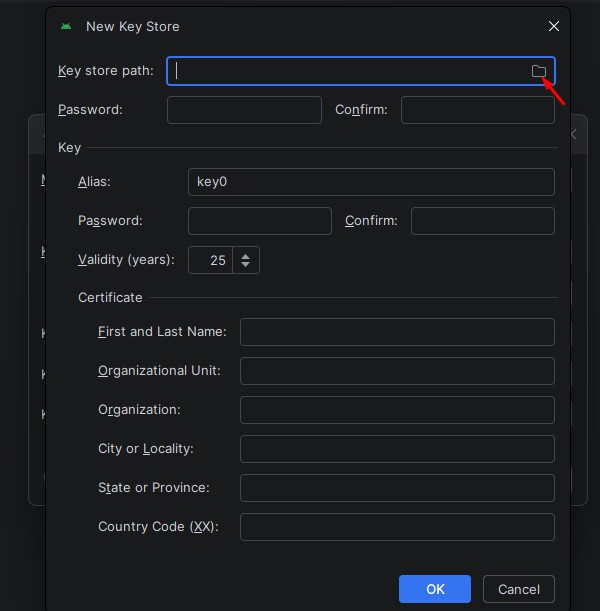
Task: Select the key Password field below Alias
Action: [259, 221]
